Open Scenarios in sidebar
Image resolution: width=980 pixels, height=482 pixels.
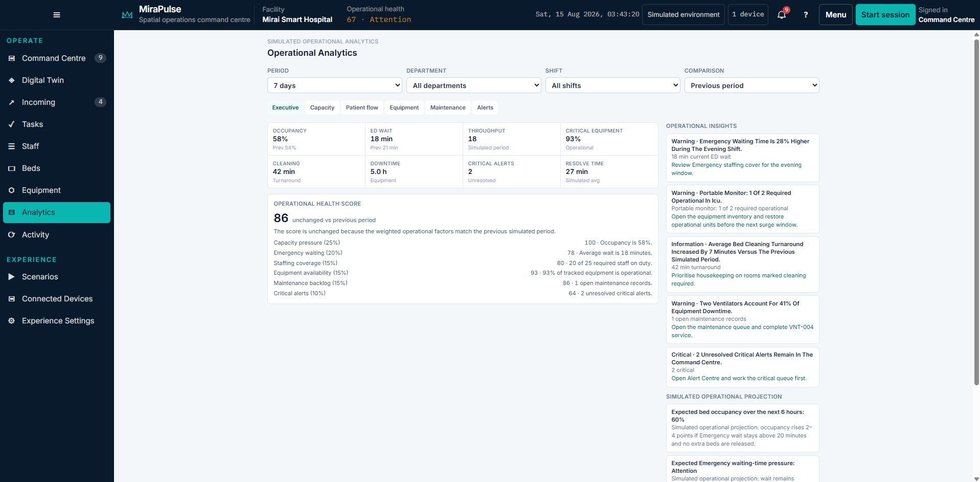57,277
